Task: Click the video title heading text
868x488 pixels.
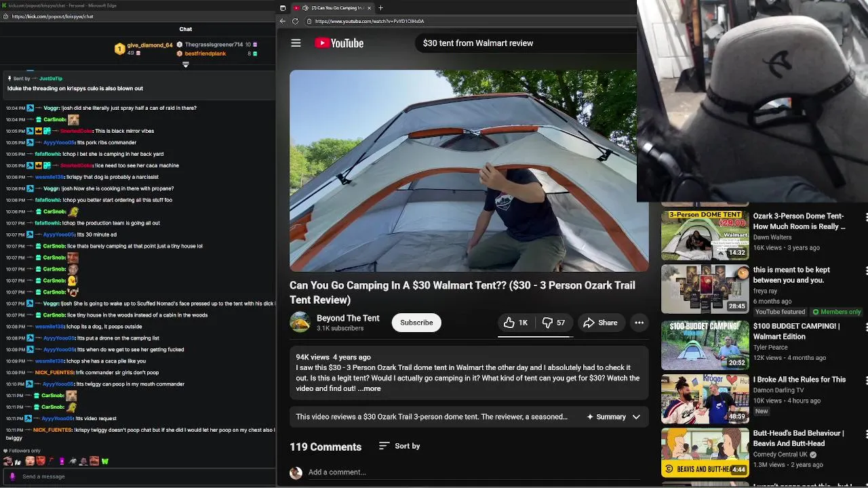Action: pos(462,292)
